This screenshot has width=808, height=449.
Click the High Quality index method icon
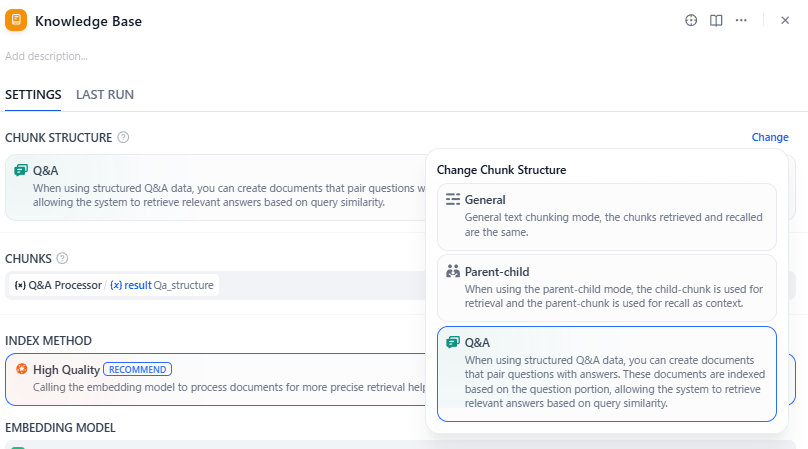[21, 369]
